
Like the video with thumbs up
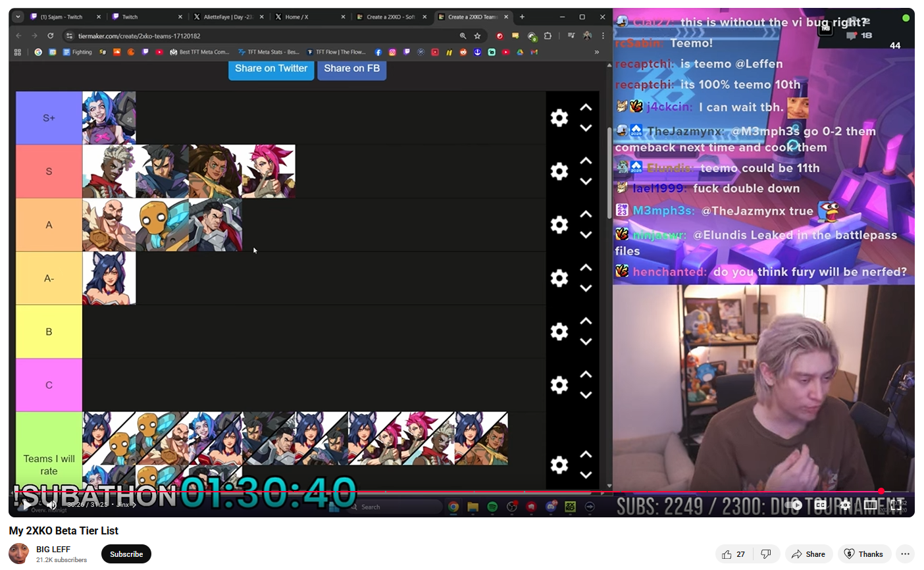[x=734, y=554]
